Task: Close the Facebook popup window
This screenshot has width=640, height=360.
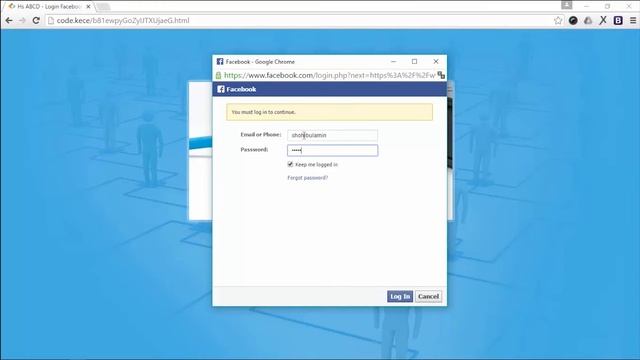Action: (x=436, y=62)
